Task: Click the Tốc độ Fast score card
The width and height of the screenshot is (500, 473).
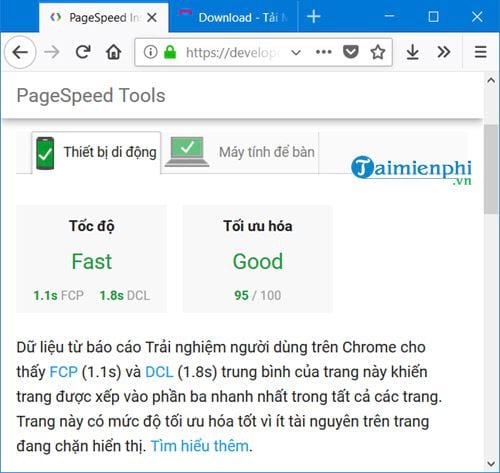Action: tap(91, 259)
